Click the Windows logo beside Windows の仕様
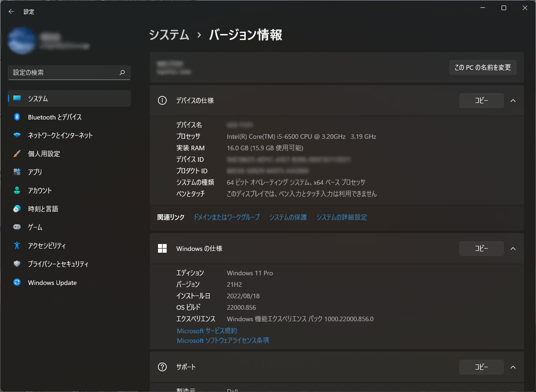 click(163, 248)
